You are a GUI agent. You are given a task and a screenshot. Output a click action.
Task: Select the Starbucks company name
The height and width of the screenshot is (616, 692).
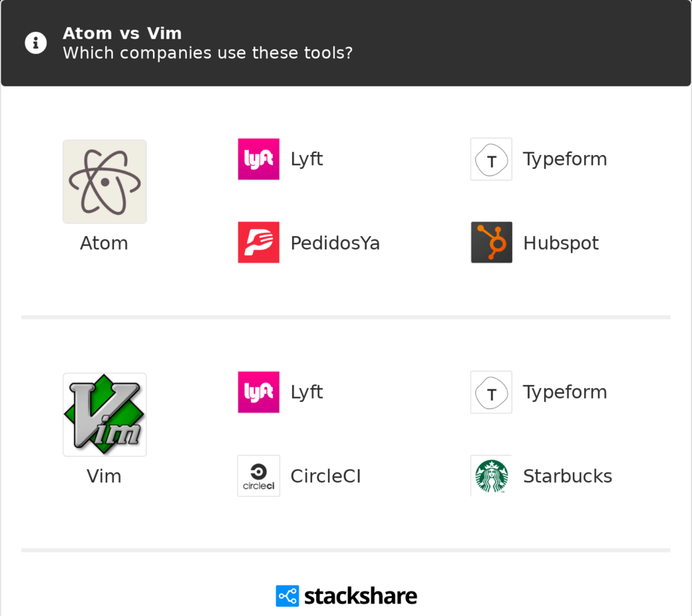click(567, 476)
